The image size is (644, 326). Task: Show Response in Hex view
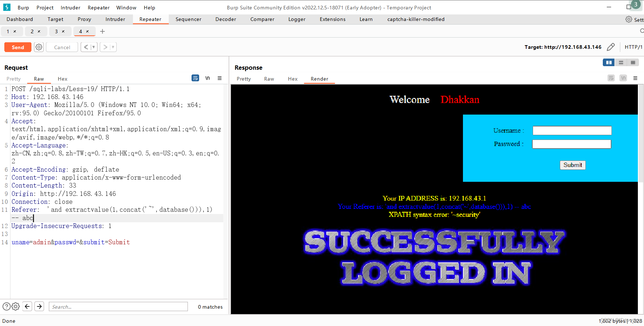coord(293,79)
